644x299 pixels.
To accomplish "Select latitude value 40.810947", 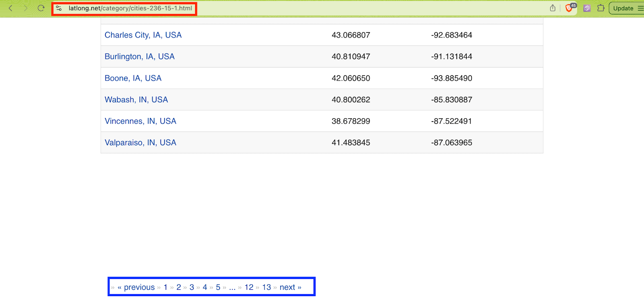I will [x=351, y=56].
